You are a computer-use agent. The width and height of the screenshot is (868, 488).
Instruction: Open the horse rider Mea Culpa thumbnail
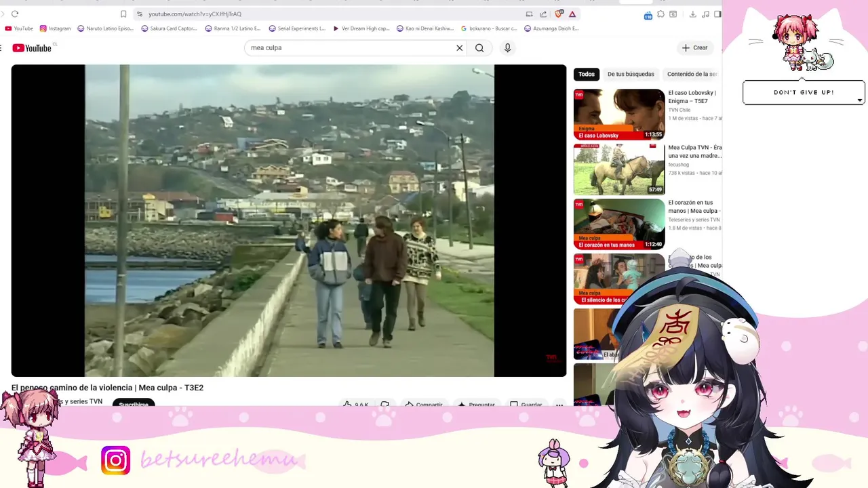(x=619, y=169)
